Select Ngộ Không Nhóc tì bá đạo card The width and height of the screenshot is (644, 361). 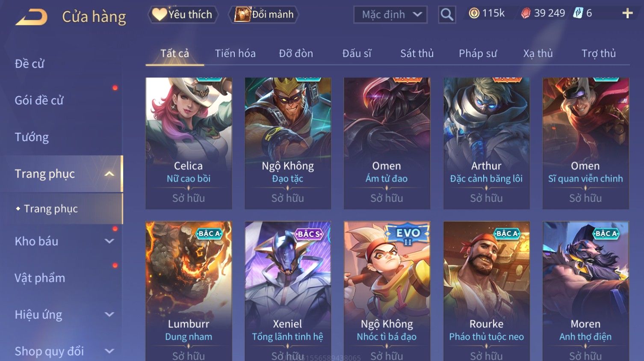387,291
